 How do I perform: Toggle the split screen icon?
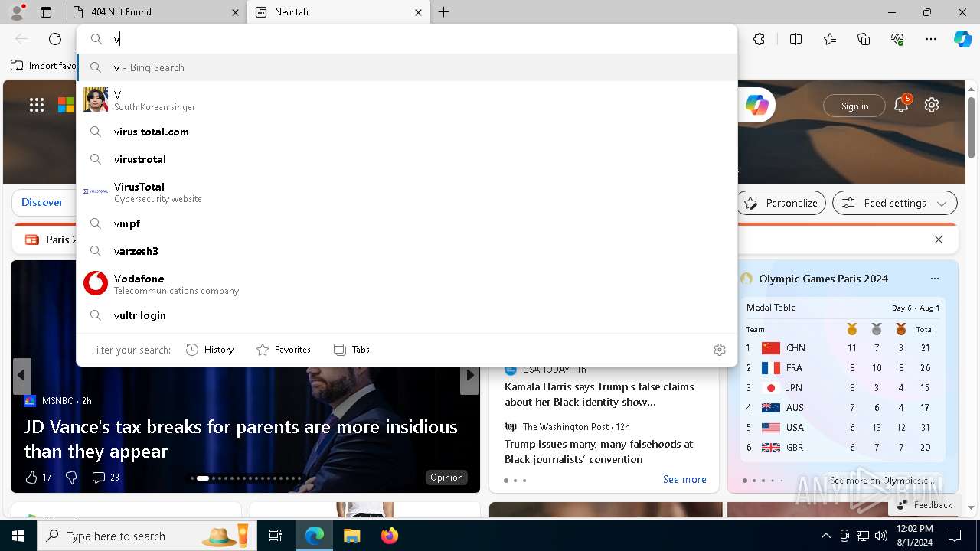click(795, 39)
